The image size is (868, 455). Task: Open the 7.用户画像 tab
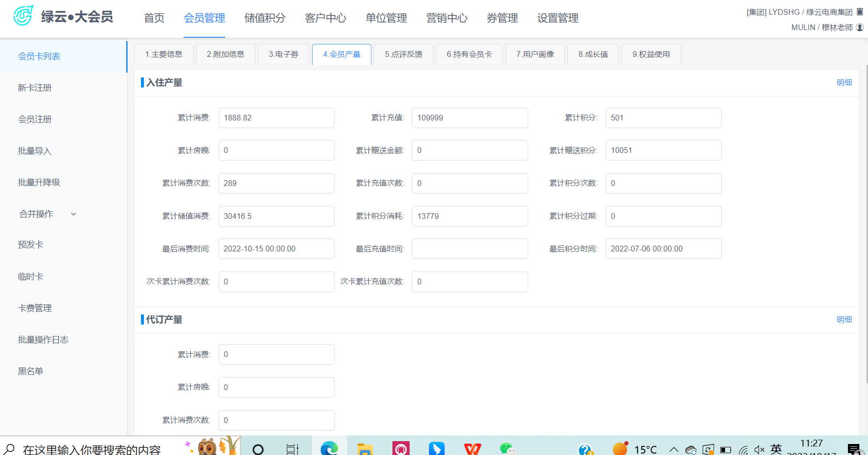tap(535, 54)
